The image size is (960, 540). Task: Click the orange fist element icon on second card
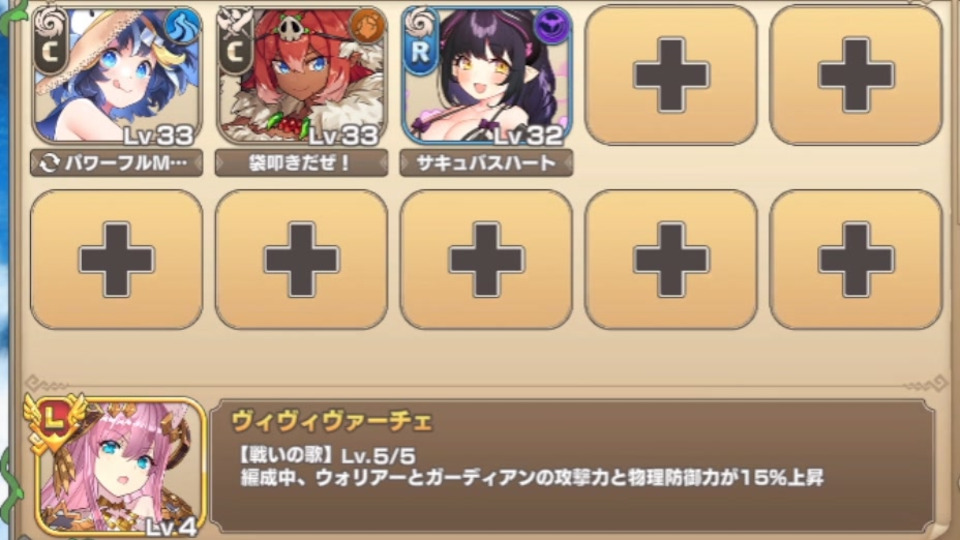coord(367,26)
